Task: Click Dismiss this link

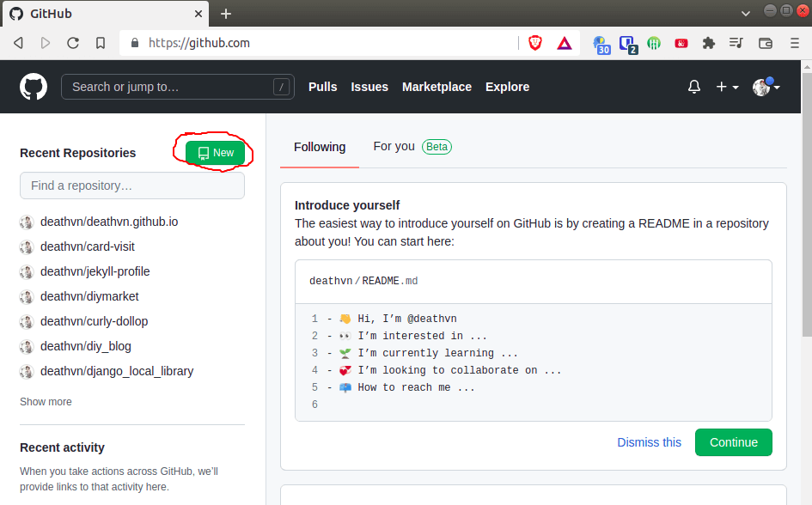Action: tap(649, 442)
